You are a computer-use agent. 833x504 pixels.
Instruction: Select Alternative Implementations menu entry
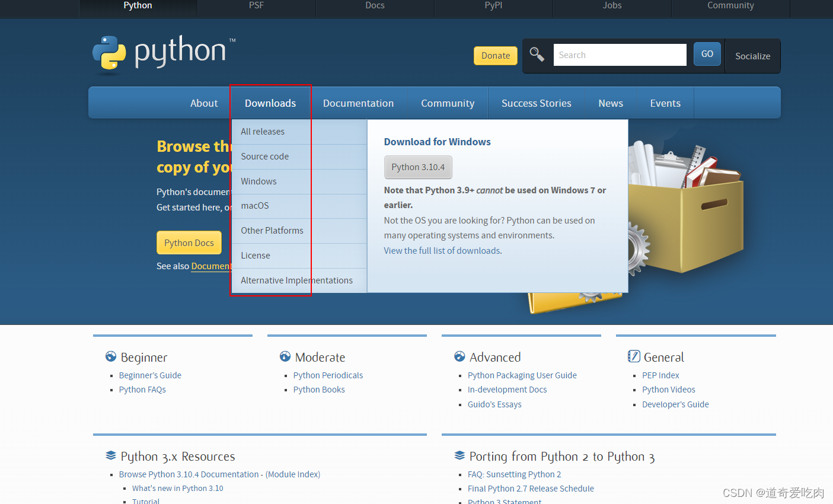(299, 280)
